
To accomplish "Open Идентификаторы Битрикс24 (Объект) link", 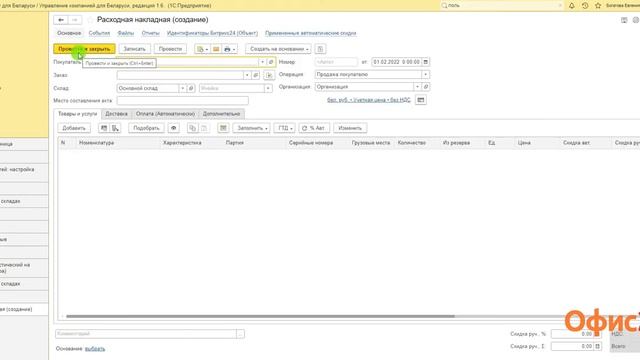I will (x=212, y=33).
